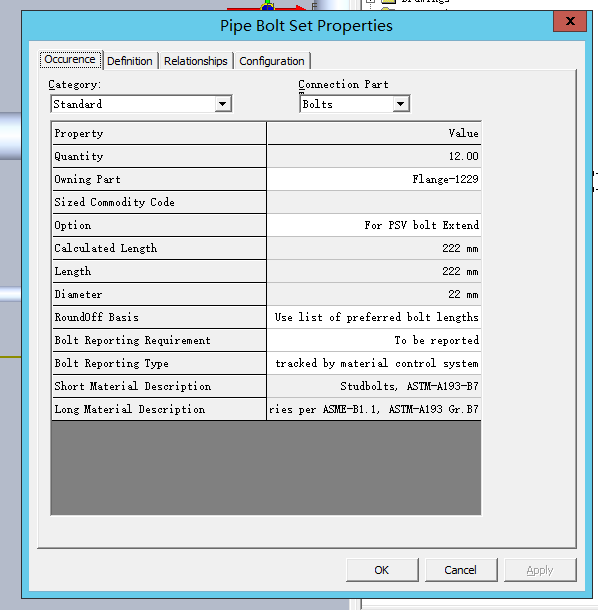Select the Diameter property label

click(159, 294)
